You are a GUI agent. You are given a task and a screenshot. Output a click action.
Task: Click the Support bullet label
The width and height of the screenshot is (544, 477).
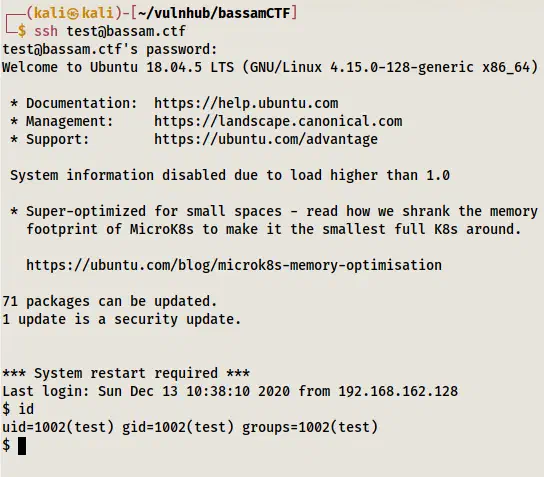pos(58,139)
